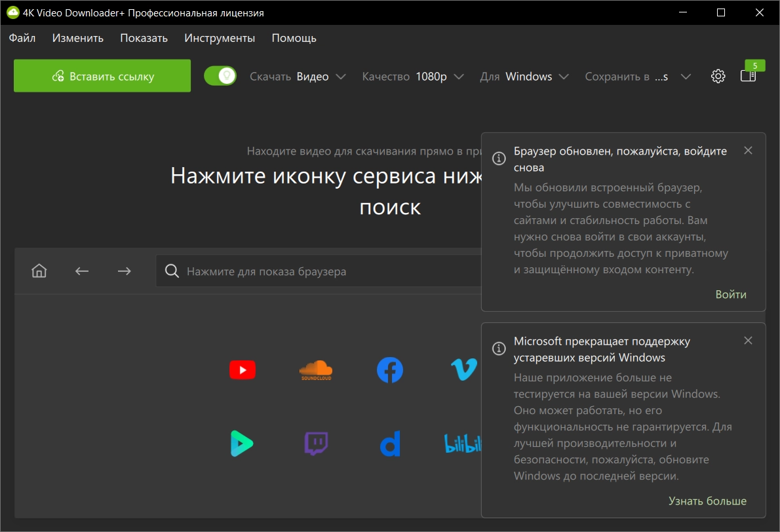Minimize the 4K Video Downloader window

click(683, 12)
